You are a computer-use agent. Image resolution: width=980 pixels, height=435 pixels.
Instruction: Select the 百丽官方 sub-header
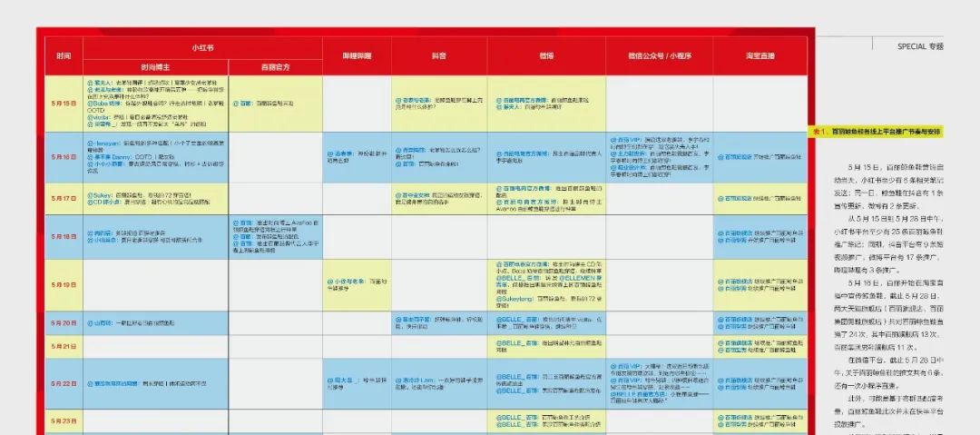pyautogui.click(x=276, y=67)
